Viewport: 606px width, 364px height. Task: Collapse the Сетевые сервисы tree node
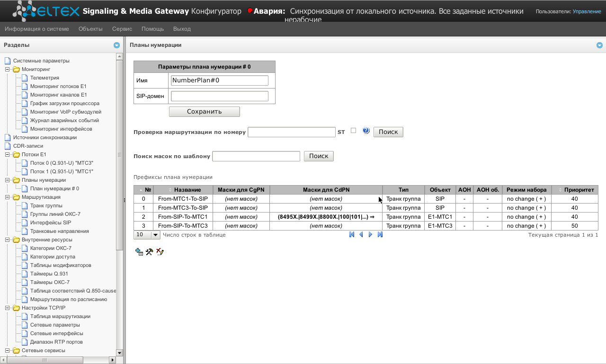[x=8, y=351]
